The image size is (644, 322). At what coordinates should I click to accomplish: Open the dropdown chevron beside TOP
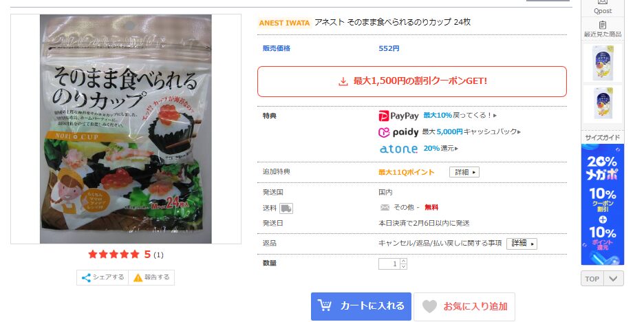[613, 279]
